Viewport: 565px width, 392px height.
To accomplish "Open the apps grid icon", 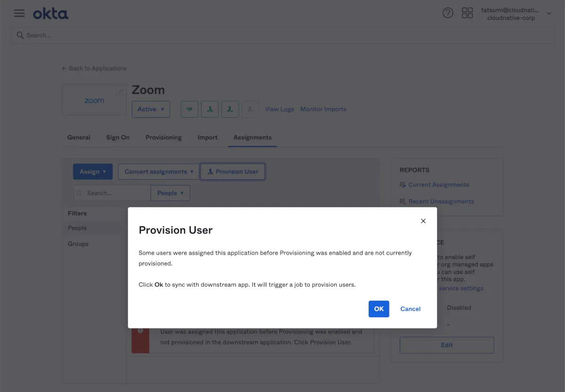I will (467, 13).
